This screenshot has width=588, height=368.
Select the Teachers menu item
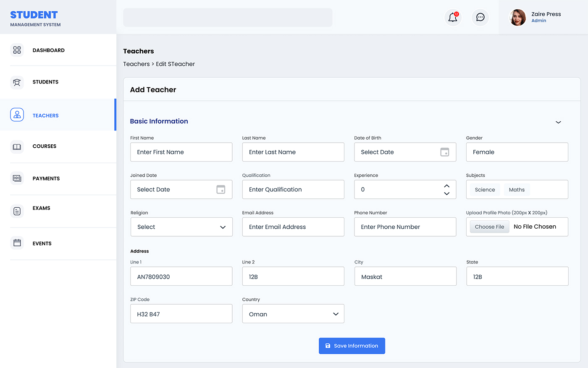(x=45, y=115)
